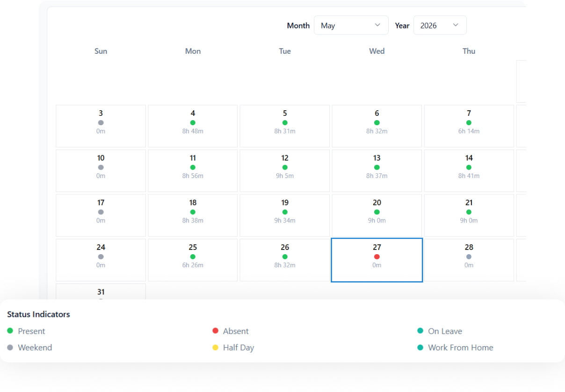The image size is (565, 392).
Task: Click the Status Indicators heading
Action: tap(38, 314)
